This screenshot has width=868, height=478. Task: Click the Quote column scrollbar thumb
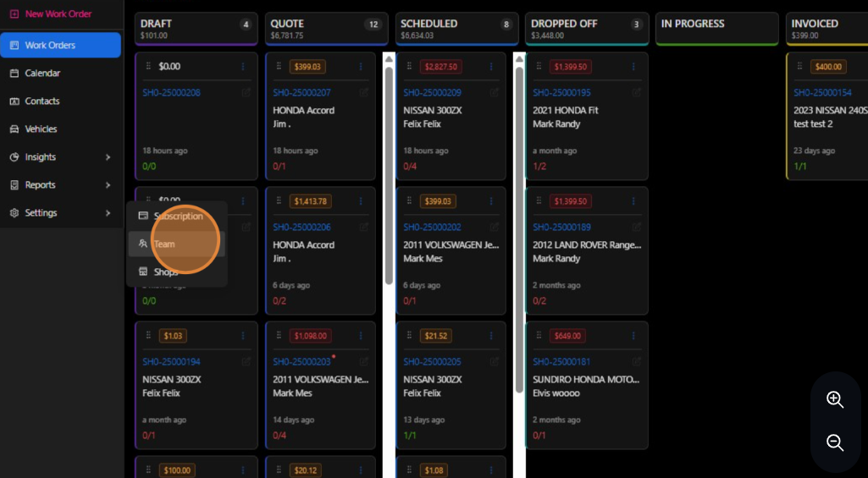click(x=389, y=176)
